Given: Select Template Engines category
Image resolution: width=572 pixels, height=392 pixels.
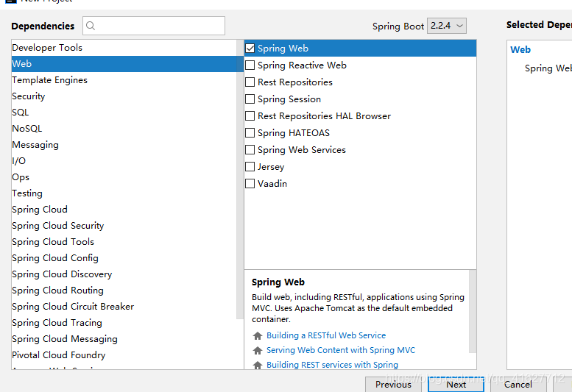Looking at the screenshot, I should point(124,79).
